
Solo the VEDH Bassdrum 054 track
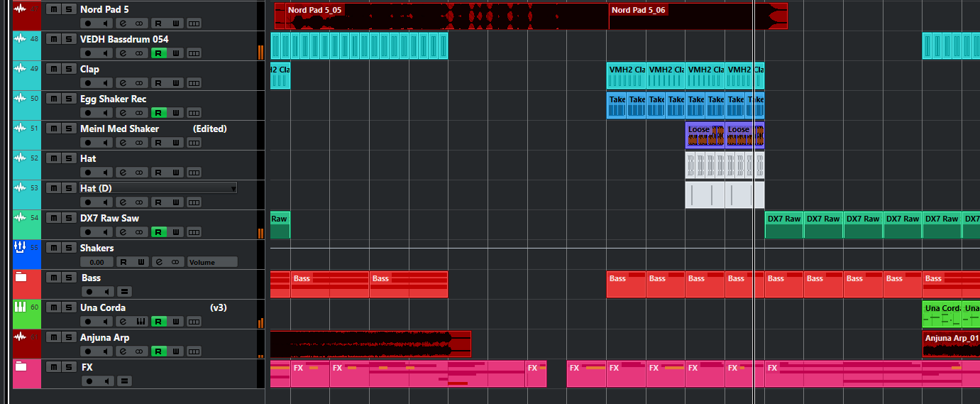[x=69, y=39]
